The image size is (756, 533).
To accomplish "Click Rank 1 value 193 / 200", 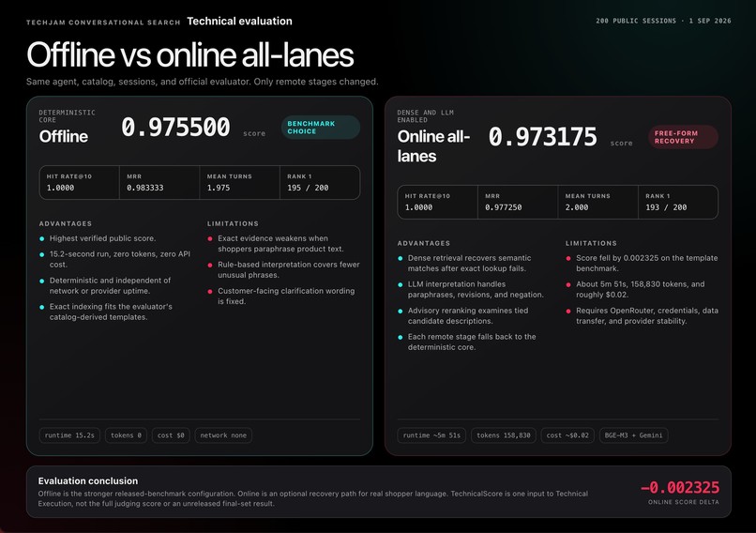I will [x=666, y=207].
